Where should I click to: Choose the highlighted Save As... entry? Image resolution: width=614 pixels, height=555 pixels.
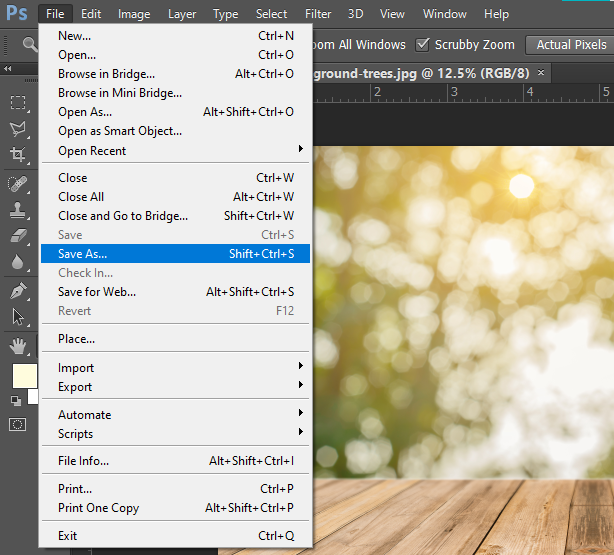pyautogui.click(x=175, y=254)
